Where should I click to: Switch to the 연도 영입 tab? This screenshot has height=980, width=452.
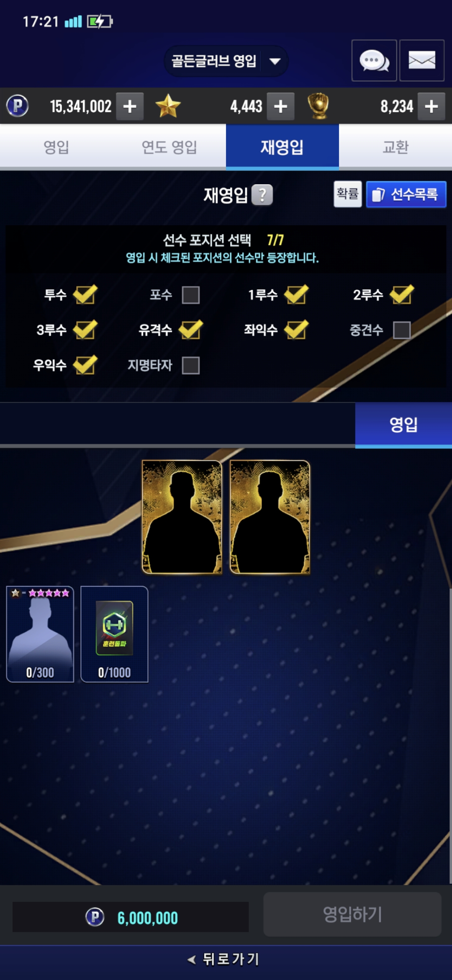(x=169, y=147)
